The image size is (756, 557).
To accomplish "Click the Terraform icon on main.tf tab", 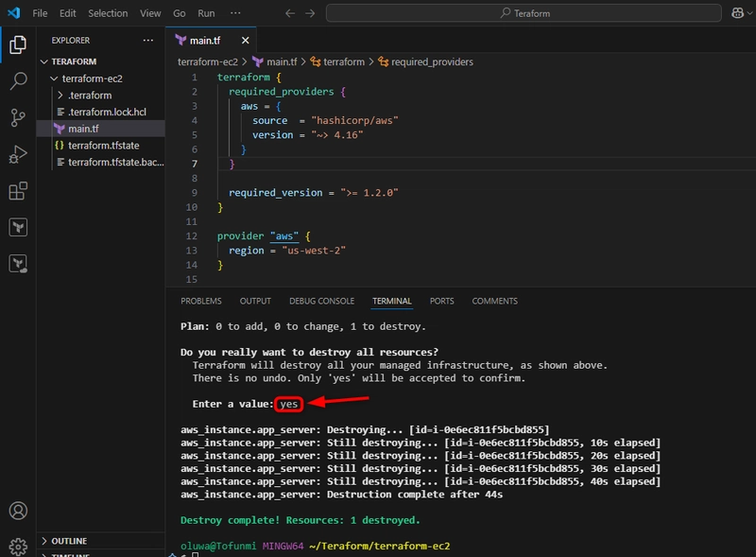I will click(180, 40).
